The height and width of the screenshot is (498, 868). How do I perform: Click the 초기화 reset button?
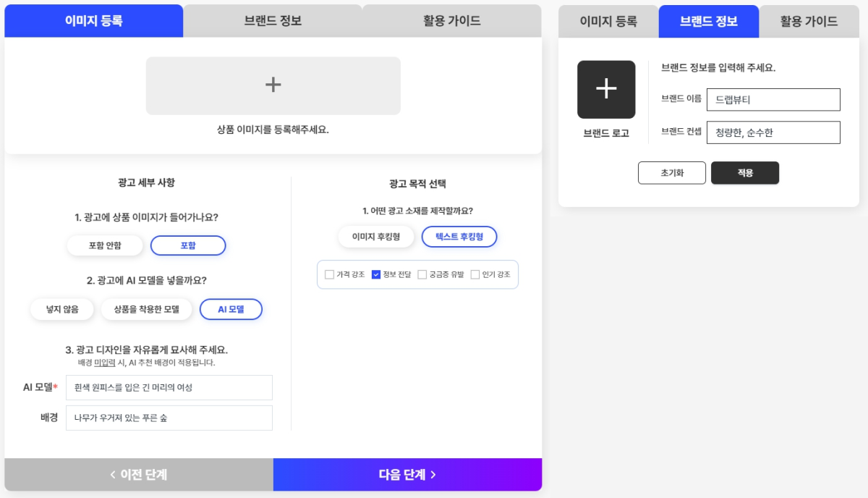pyautogui.click(x=671, y=172)
